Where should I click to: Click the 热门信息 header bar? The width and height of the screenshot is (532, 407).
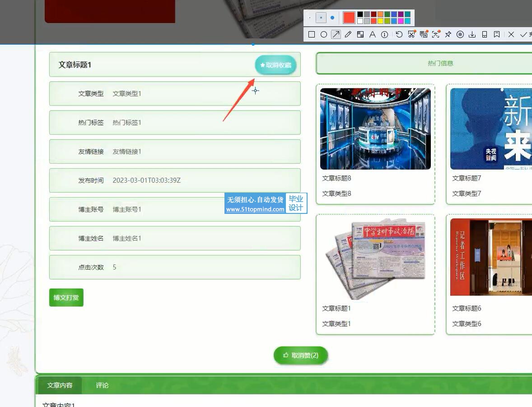[x=424, y=63]
